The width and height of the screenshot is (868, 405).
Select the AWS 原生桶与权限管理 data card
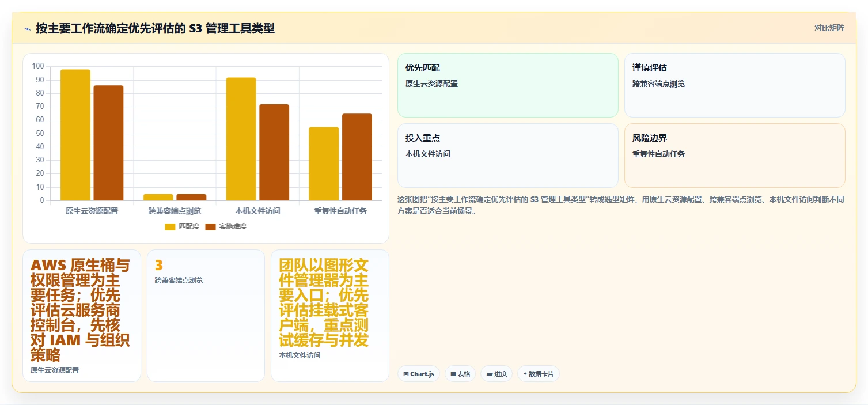coord(82,315)
